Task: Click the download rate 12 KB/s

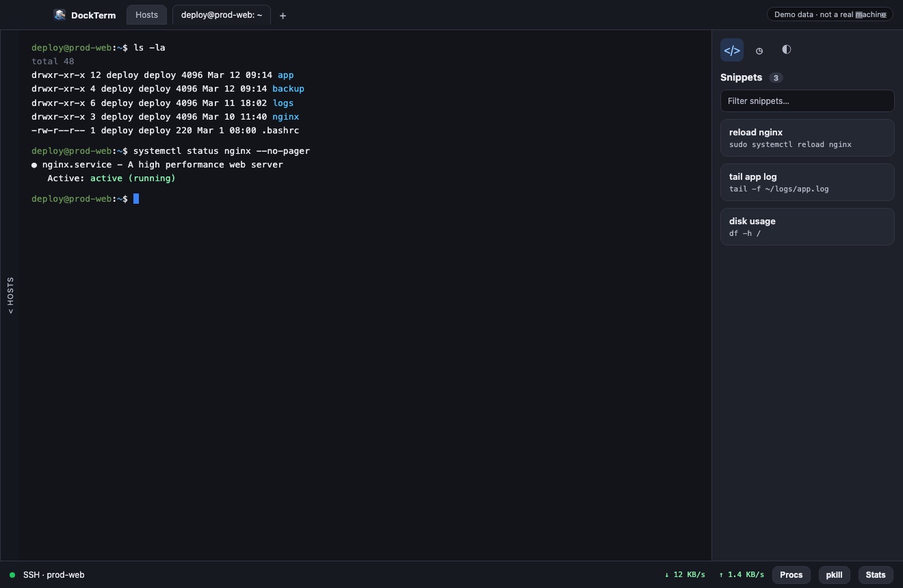Action: point(685,575)
